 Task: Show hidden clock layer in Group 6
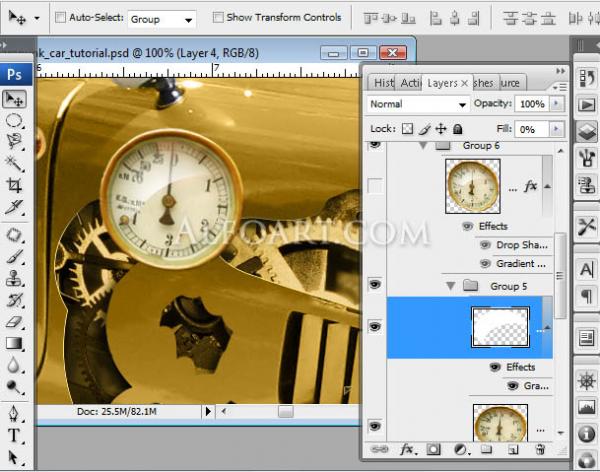(375, 186)
